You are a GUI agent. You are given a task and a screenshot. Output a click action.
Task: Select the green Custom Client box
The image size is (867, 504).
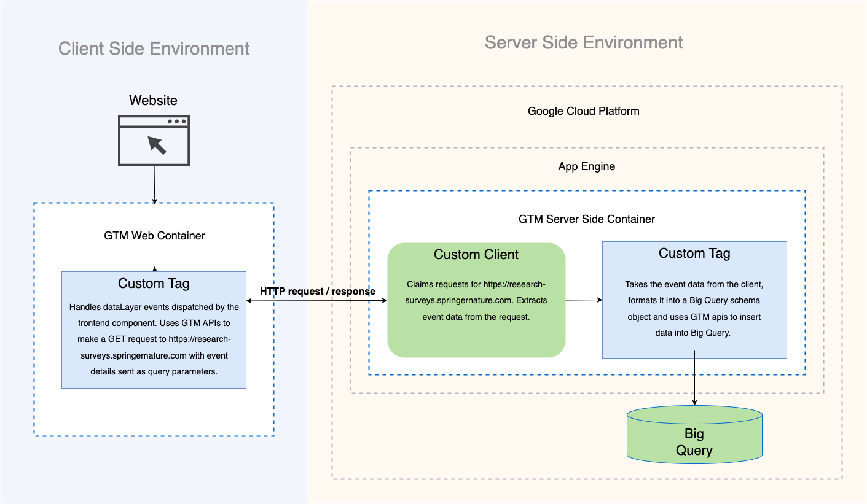click(476, 300)
